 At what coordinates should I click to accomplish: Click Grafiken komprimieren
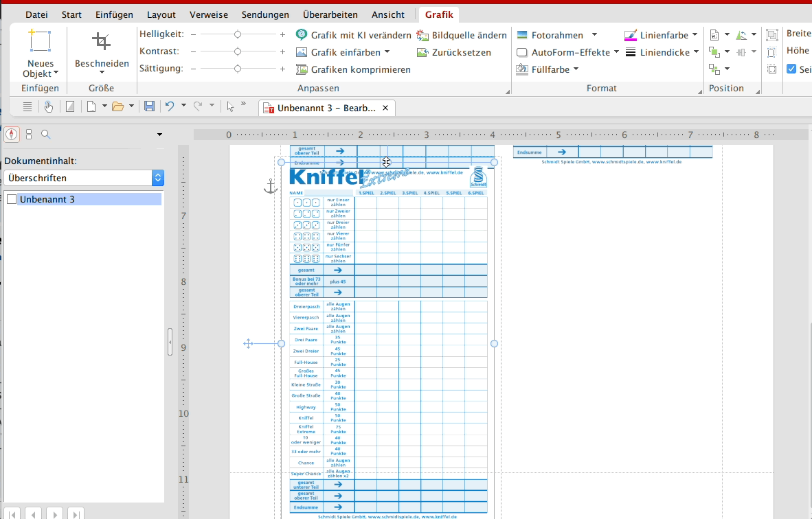(353, 69)
